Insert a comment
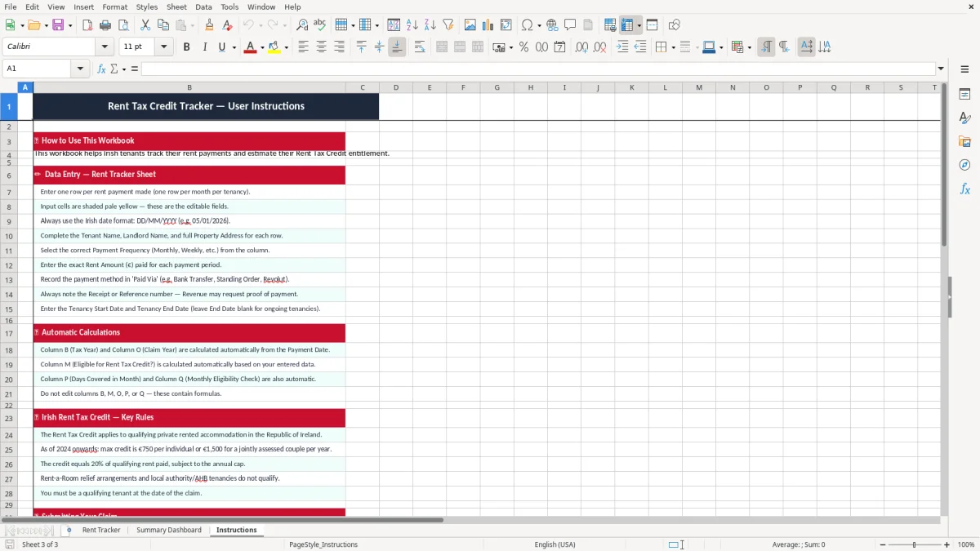This screenshot has width=980, height=551. [570, 24]
